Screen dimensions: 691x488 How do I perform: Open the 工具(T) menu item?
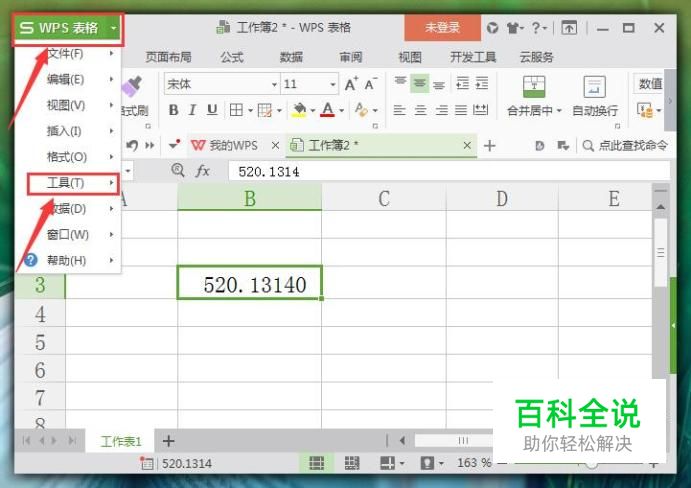(x=73, y=183)
